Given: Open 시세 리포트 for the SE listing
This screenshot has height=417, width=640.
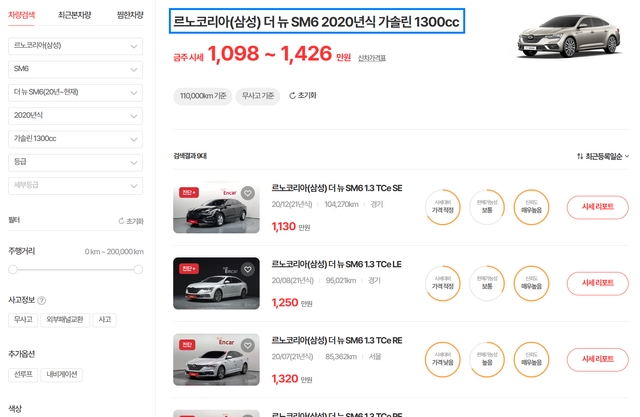Looking at the screenshot, I should (x=598, y=207).
